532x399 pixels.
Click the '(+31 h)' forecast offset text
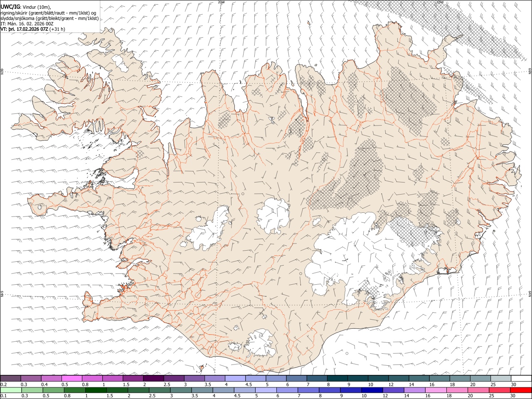pos(57,29)
